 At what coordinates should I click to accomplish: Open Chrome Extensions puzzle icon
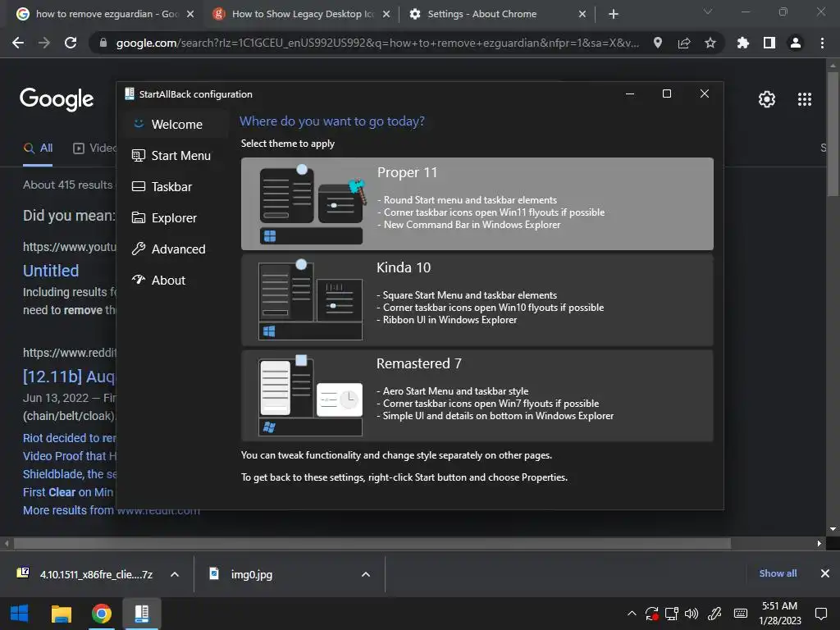tap(743, 43)
